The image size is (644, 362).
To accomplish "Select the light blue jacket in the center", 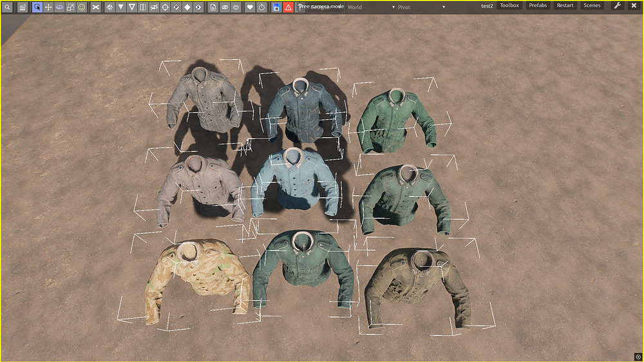I will pyautogui.click(x=295, y=181).
